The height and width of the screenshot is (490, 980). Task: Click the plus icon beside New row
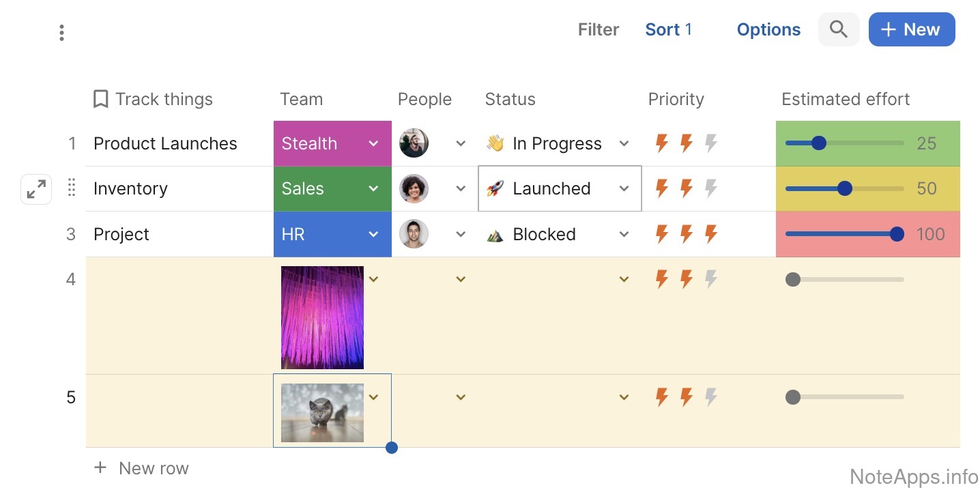click(100, 467)
